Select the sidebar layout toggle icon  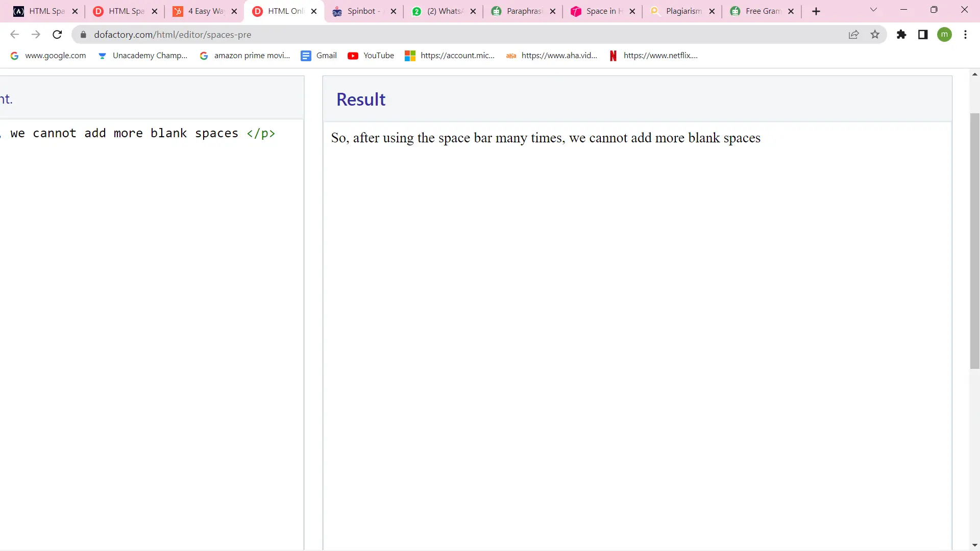pyautogui.click(x=923, y=34)
